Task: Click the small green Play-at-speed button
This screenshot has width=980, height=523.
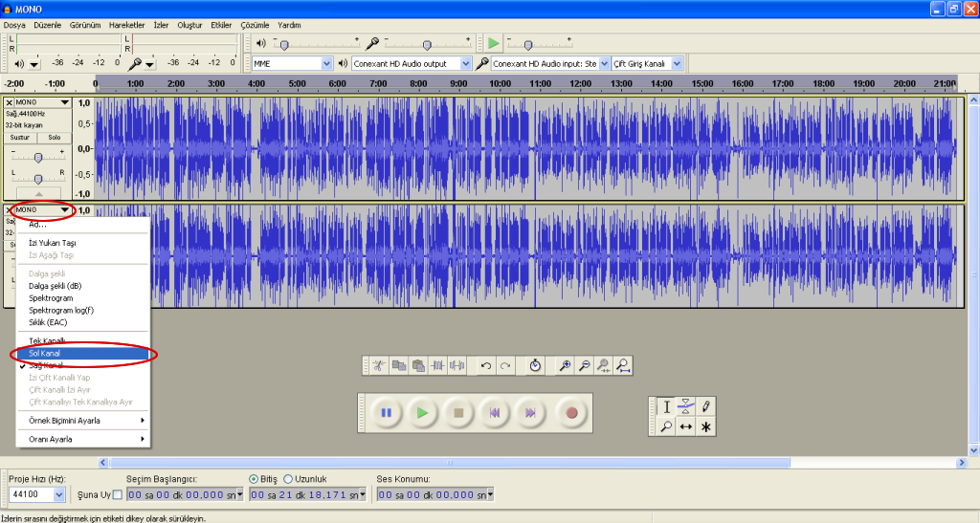Action: [493, 43]
